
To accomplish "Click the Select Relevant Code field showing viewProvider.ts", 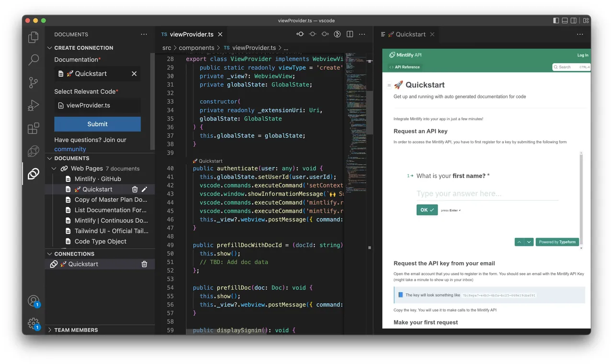I will [98, 106].
